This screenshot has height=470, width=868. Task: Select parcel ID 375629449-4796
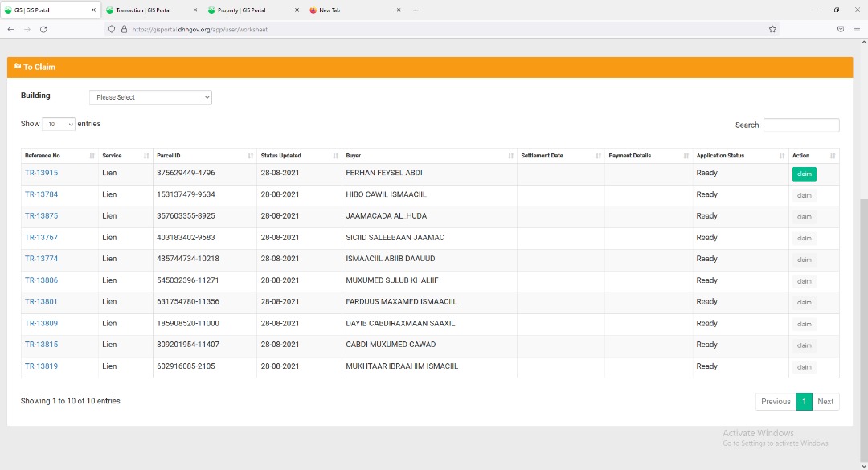[x=186, y=173]
